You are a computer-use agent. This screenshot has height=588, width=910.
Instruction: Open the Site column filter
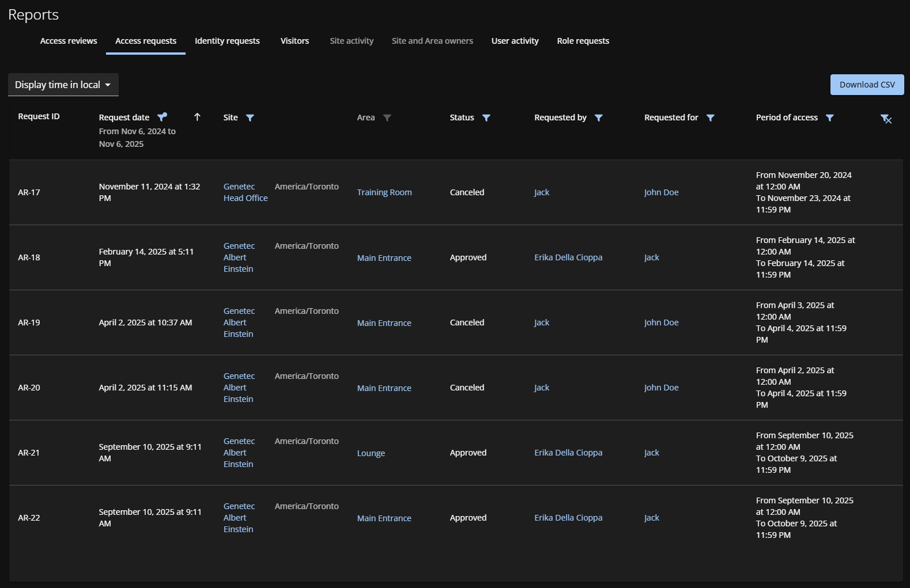(x=250, y=118)
